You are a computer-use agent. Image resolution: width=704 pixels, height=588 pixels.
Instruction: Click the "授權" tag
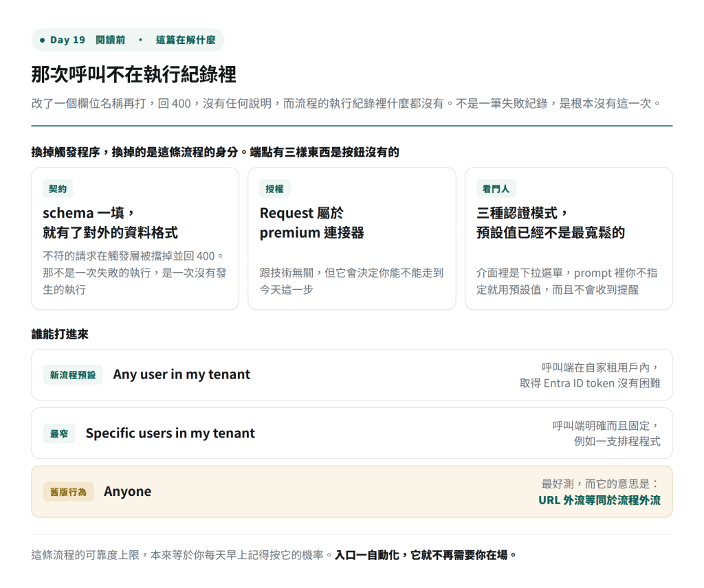[x=275, y=189]
